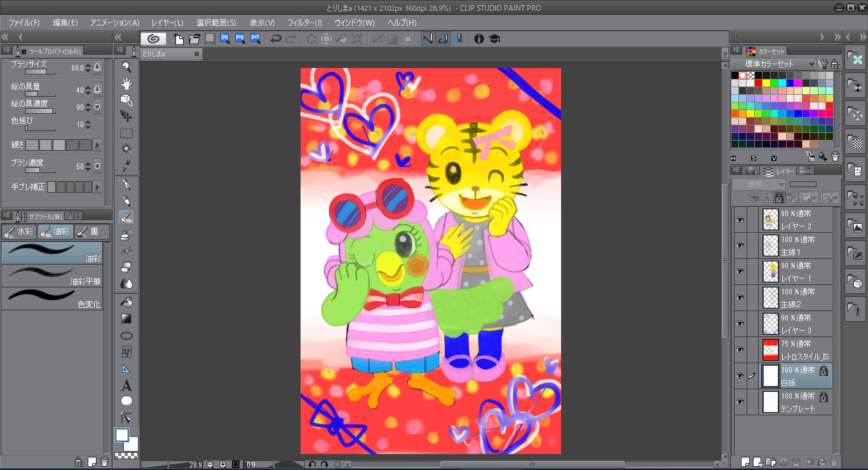Toggle visibility of 主線1 layer
This screenshot has height=470, width=868.
click(x=740, y=245)
